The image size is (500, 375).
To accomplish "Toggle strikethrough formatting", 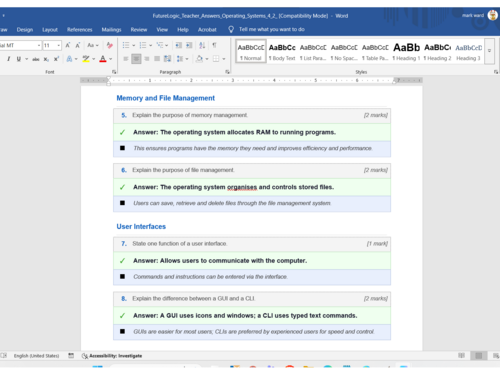I will (x=36, y=59).
